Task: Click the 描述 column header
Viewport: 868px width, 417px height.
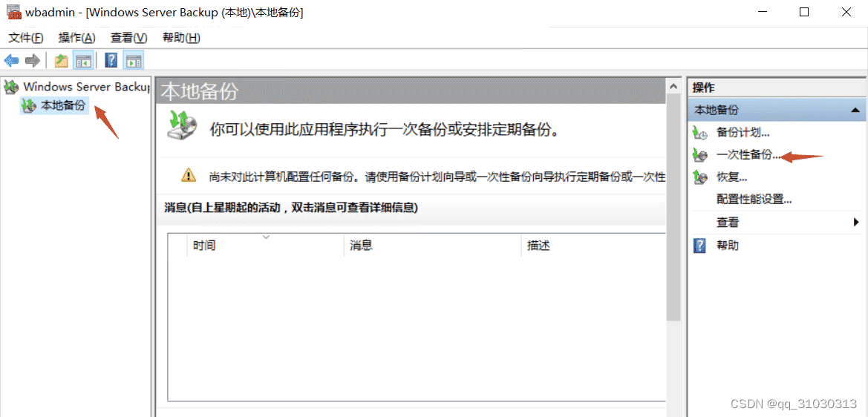Action: coord(593,246)
